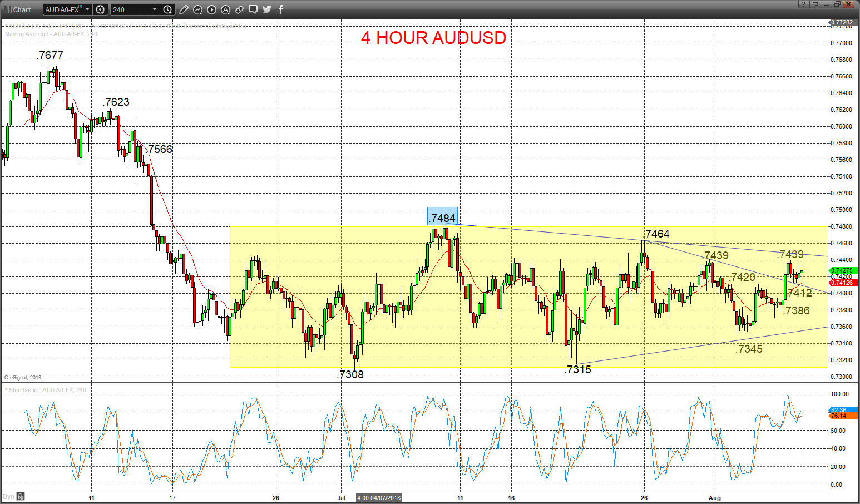Viewport: 860px width, 504px height.
Task: Click the Aug label on time axis
Action: [715, 498]
